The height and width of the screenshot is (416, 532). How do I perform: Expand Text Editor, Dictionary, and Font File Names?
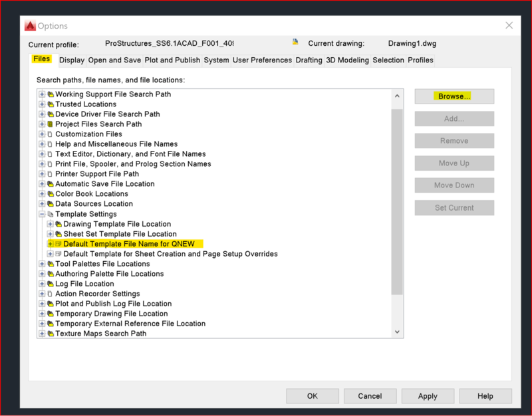pyautogui.click(x=42, y=154)
